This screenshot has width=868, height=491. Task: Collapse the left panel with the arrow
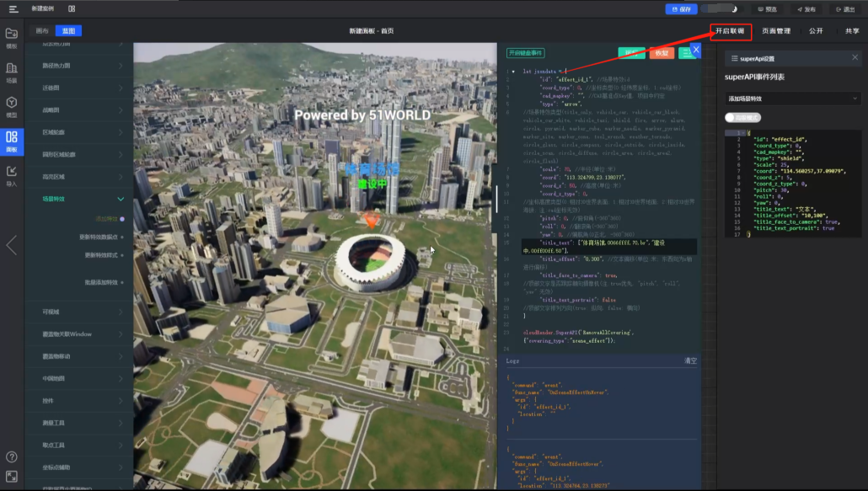click(11, 245)
